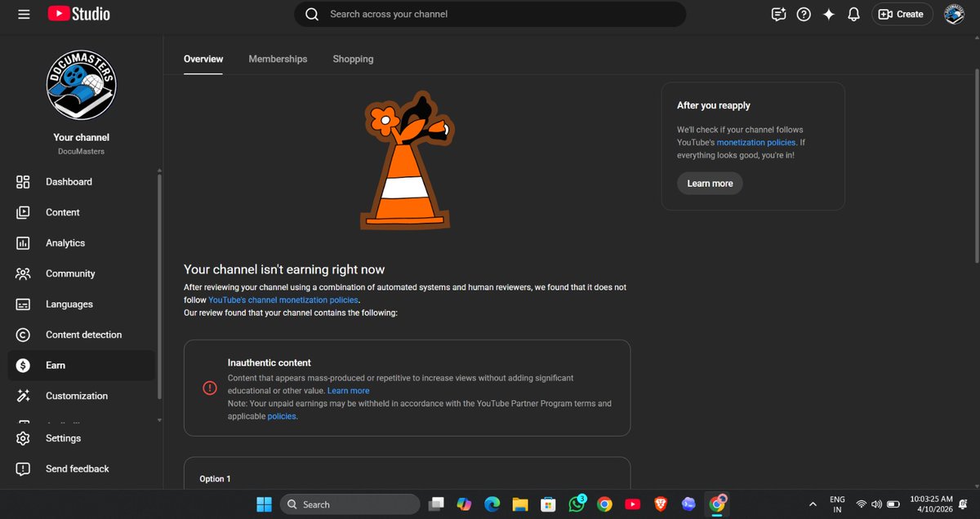
Task: Click the 'After you reapply' heading
Action: tap(714, 105)
